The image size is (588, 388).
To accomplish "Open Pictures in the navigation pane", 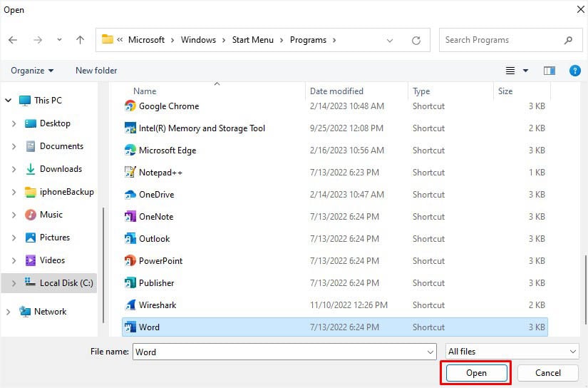I will pyautogui.click(x=55, y=238).
